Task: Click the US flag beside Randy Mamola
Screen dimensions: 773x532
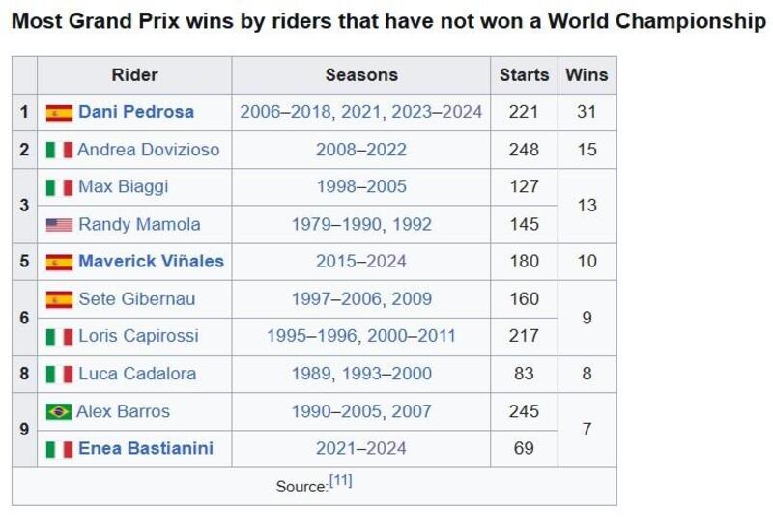Action: tap(59, 225)
